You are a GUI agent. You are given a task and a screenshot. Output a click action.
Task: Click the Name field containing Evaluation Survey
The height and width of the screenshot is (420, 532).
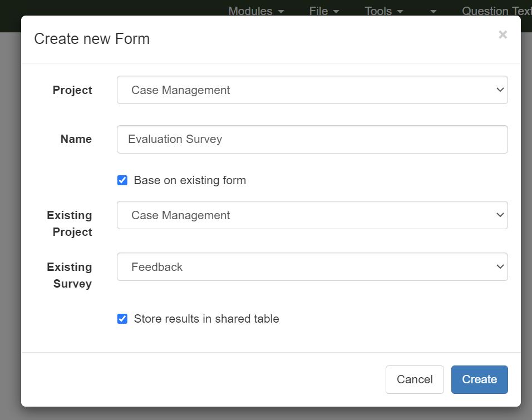(312, 139)
